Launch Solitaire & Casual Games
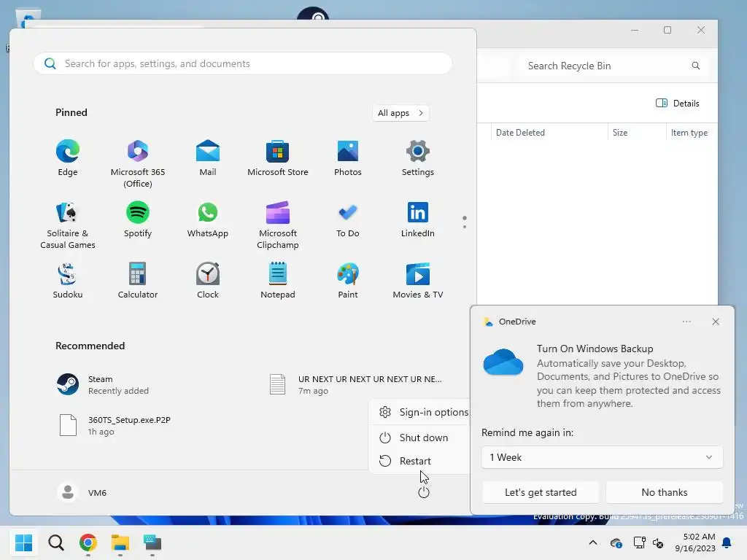This screenshot has height=560, width=747. (68, 225)
